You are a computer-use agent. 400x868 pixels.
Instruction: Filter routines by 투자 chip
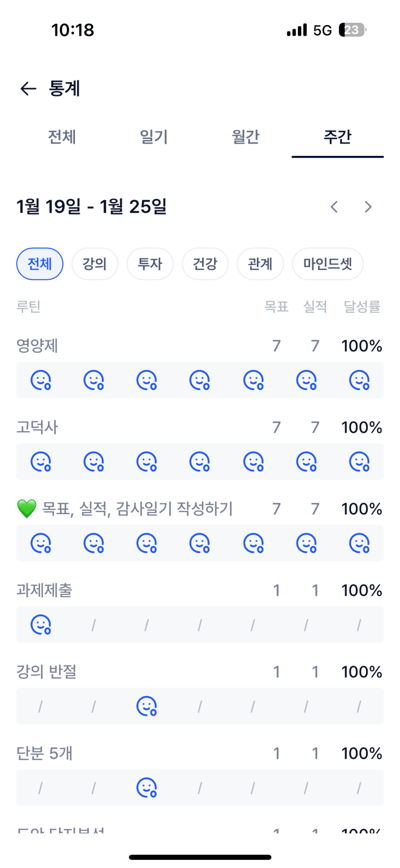point(150,264)
